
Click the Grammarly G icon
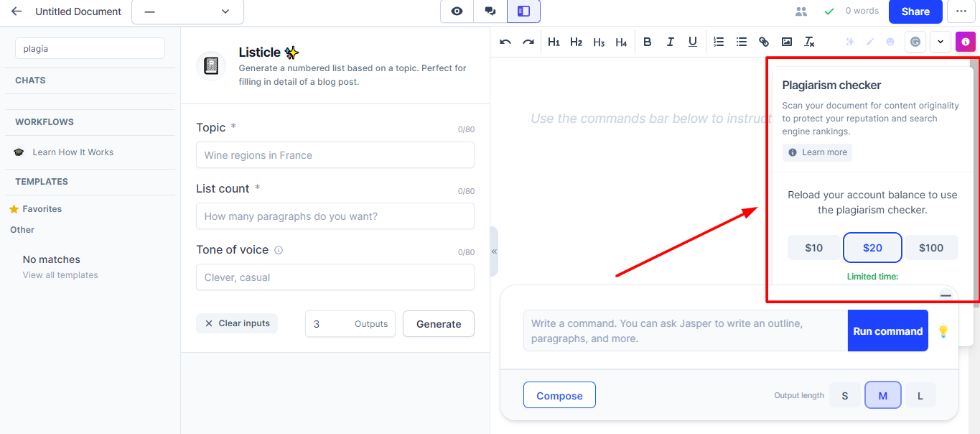coord(915,42)
